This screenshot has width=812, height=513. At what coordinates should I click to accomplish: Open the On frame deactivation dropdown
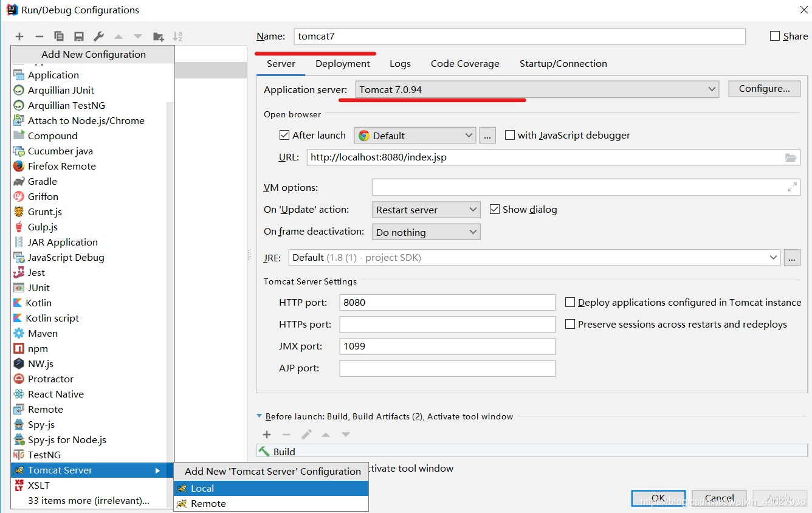coord(426,232)
